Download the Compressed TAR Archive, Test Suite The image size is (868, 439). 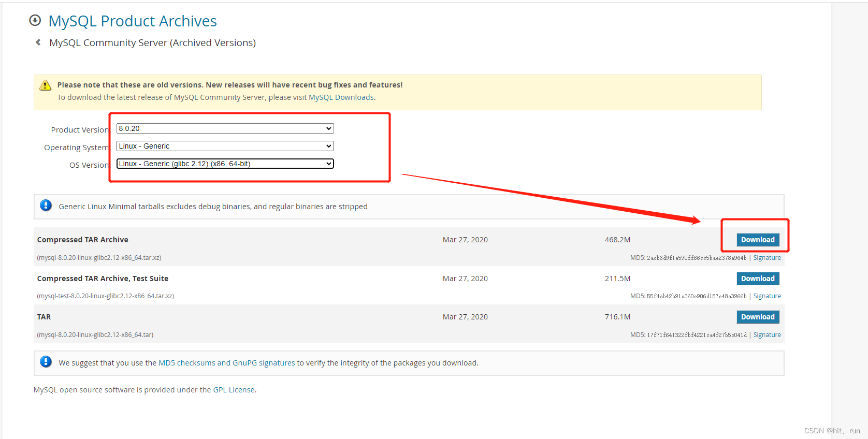click(758, 279)
